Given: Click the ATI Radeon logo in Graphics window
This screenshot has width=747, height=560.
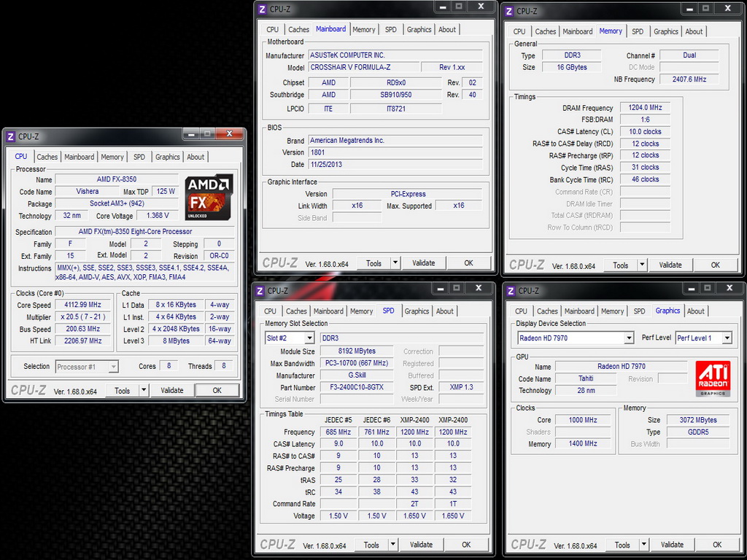Looking at the screenshot, I should (x=713, y=378).
